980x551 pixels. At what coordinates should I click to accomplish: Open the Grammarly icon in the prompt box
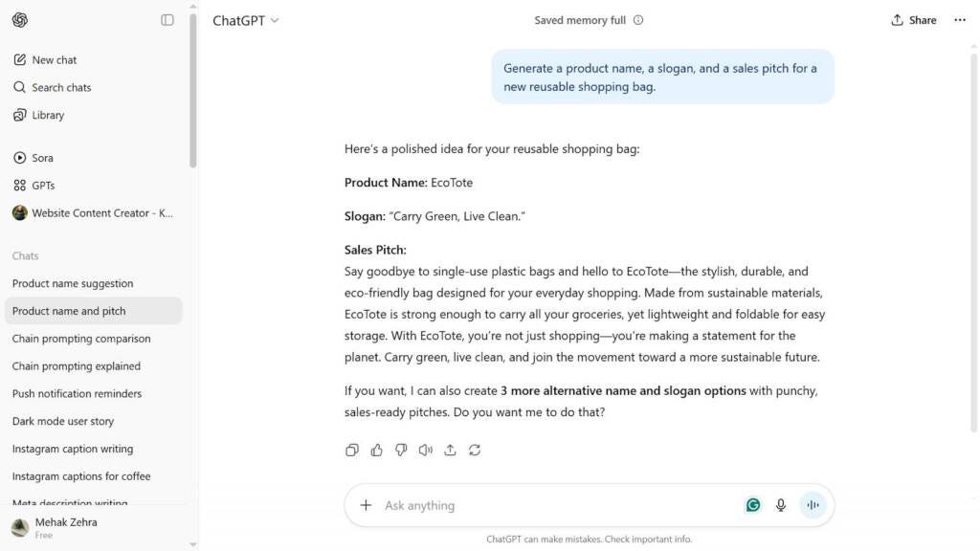coord(753,505)
